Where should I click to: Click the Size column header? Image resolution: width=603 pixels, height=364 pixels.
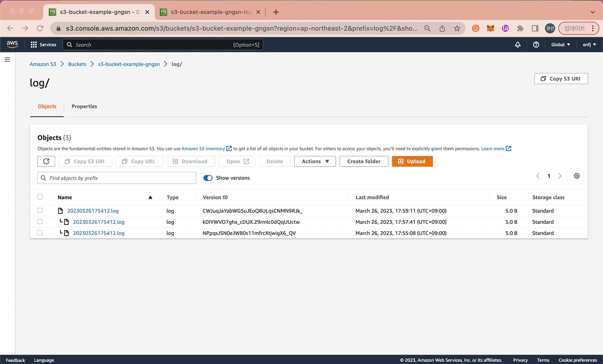tap(502, 197)
